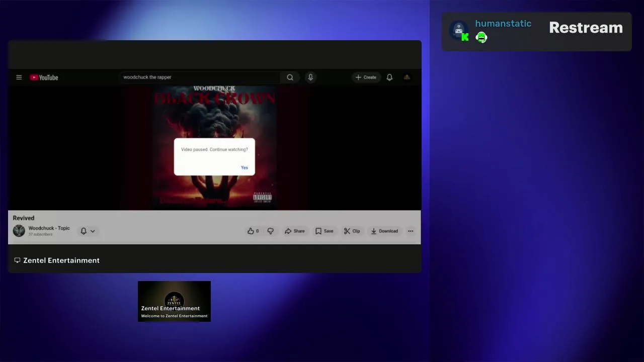Click the search box with woodchuck the rapper

point(200,77)
